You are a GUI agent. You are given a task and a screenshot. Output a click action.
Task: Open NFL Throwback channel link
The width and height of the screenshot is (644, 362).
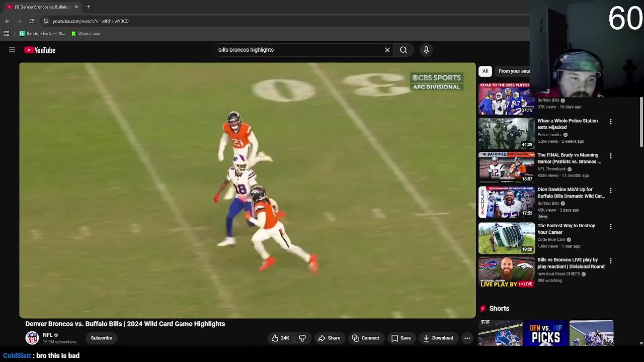(551, 169)
